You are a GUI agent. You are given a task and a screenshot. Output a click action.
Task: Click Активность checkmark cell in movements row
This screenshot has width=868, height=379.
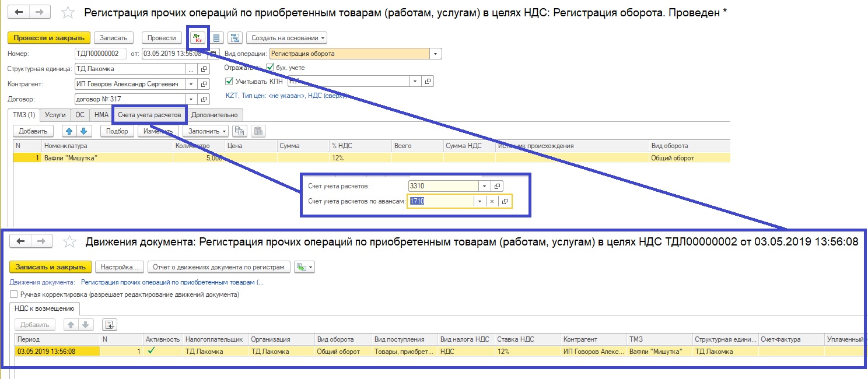[x=163, y=352]
